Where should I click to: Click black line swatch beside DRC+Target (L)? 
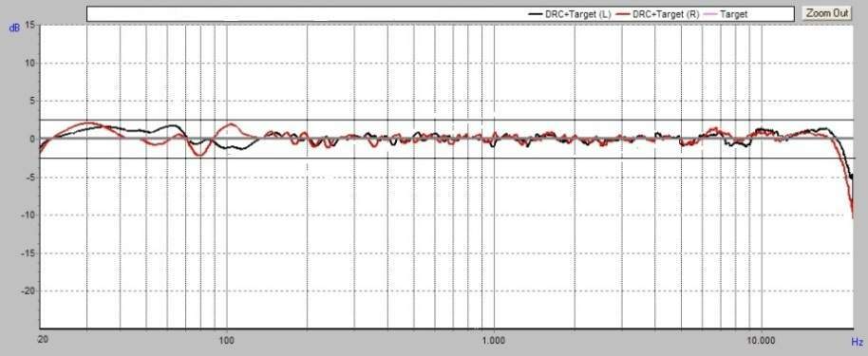(536, 14)
